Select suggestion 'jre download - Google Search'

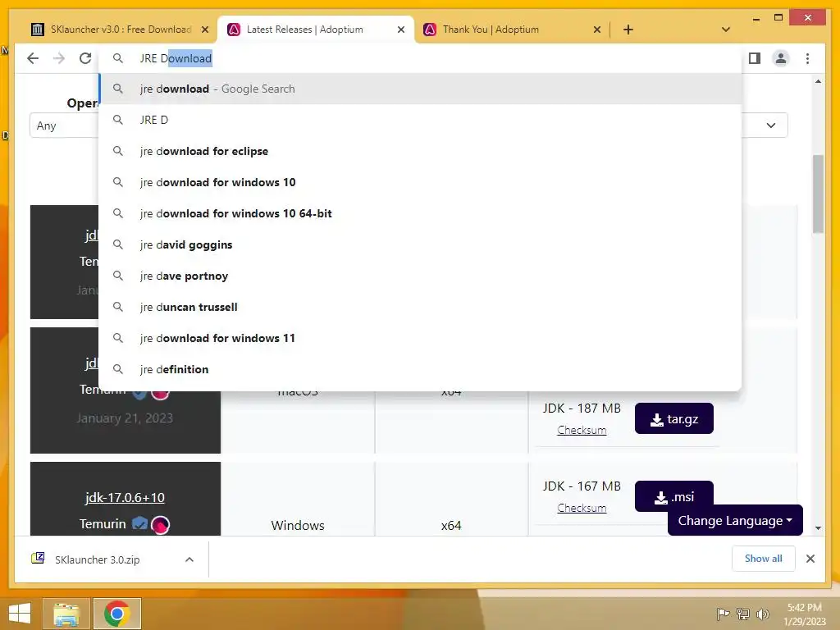point(421,89)
